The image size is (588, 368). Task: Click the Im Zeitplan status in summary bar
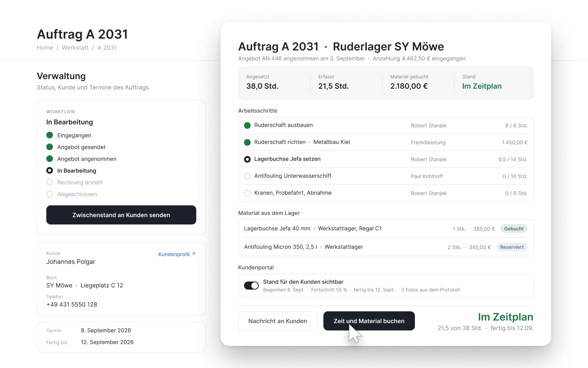[482, 86]
